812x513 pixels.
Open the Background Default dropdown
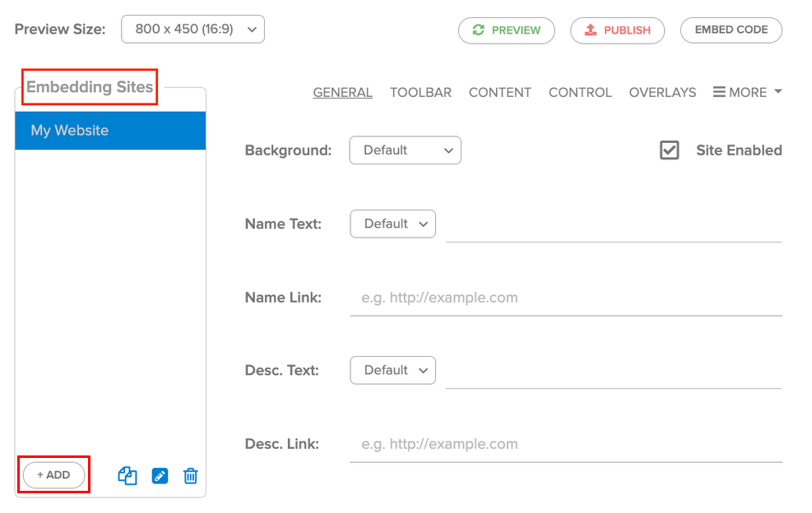click(x=405, y=150)
